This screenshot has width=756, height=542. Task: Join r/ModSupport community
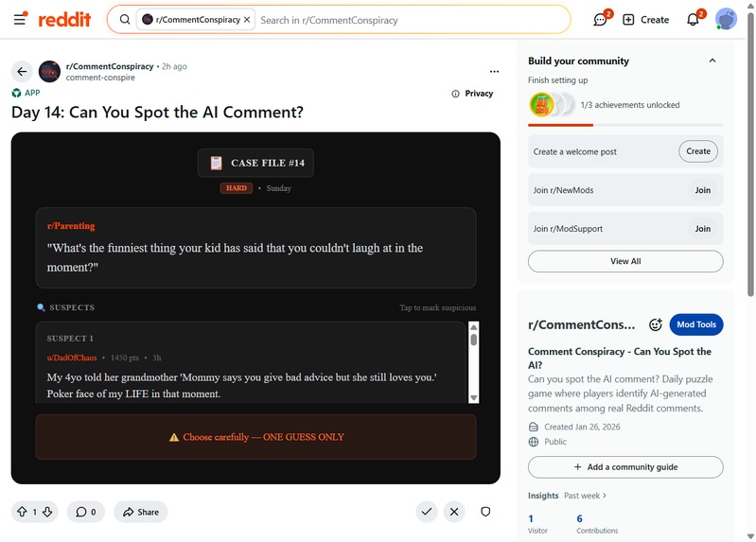click(702, 229)
